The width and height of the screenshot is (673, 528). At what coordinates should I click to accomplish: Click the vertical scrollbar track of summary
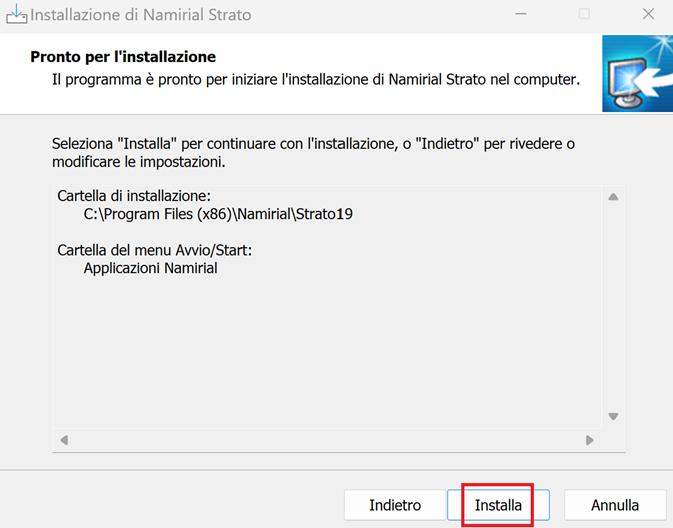pyautogui.click(x=613, y=305)
